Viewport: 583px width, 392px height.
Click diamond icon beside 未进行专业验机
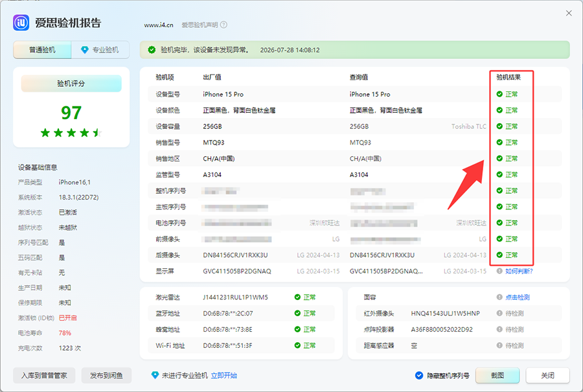point(155,375)
